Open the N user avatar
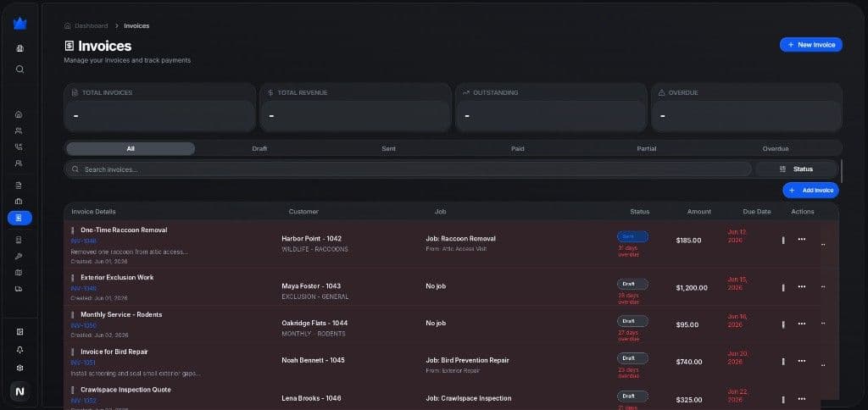868x410 pixels. pyautogui.click(x=20, y=391)
